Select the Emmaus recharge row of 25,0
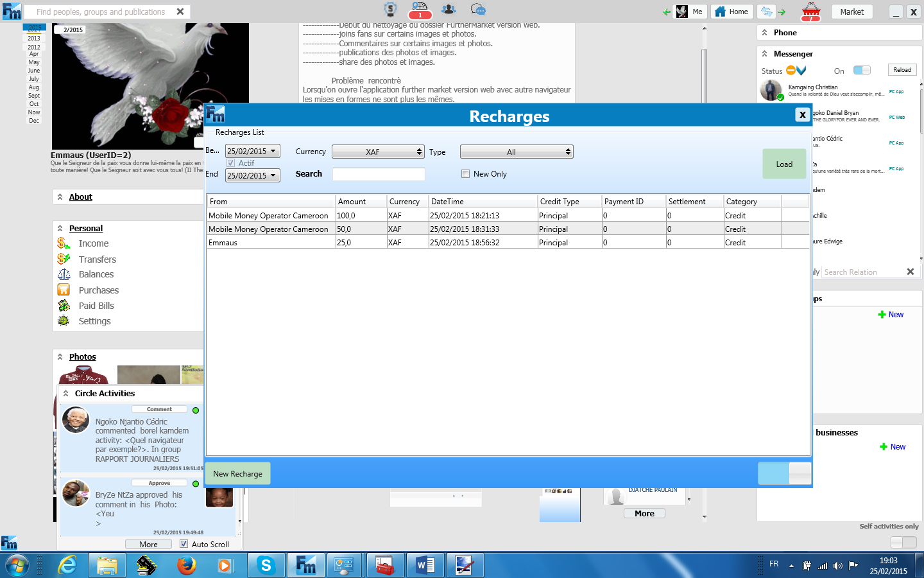 tap(508, 242)
